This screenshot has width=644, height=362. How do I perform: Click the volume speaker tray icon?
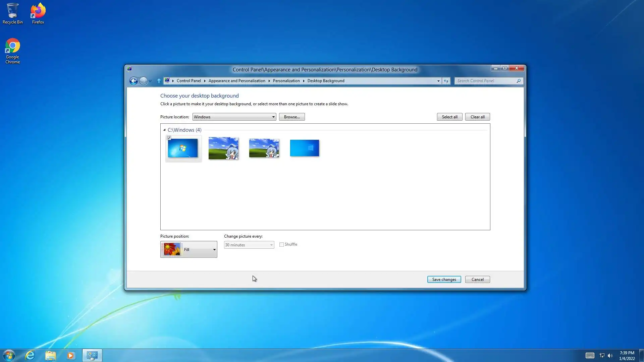[610, 356]
